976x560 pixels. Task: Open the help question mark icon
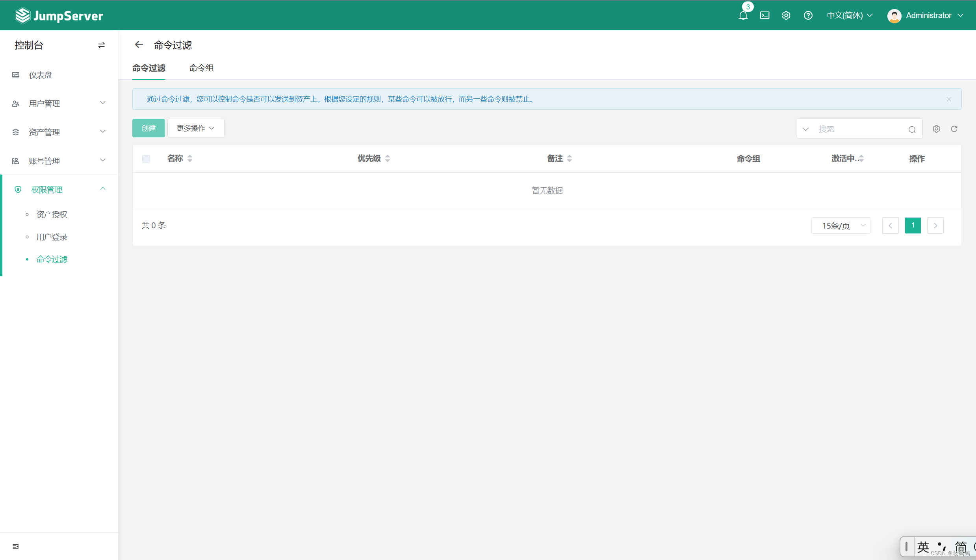[808, 16]
